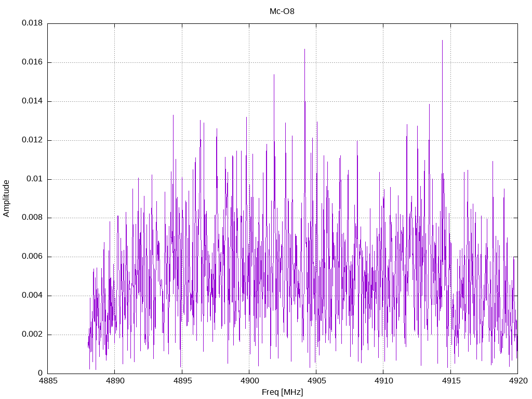This screenshot has width=532, height=399.
Task: Click the plot title Mc-O8
Action: tap(282, 11)
